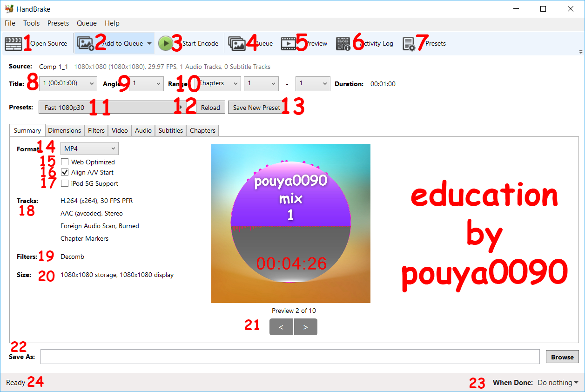Click the source name Comp 1_1
The height and width of the screenshot is (392, 585).
[54, 67]
